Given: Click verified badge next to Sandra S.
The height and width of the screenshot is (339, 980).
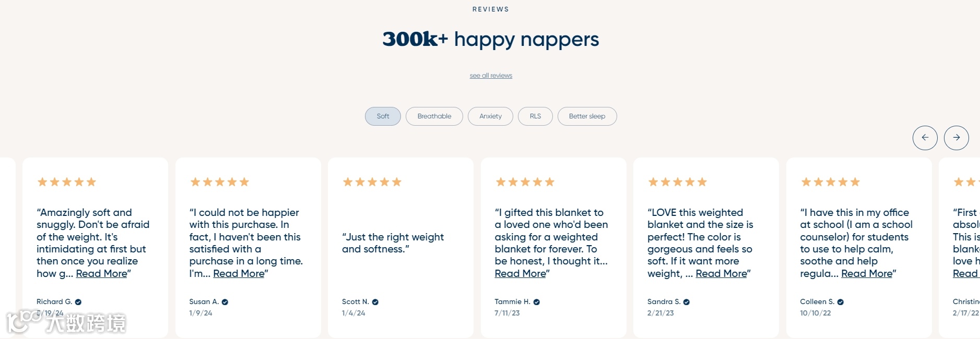Looking at the screenshot, I should (687, 302).
